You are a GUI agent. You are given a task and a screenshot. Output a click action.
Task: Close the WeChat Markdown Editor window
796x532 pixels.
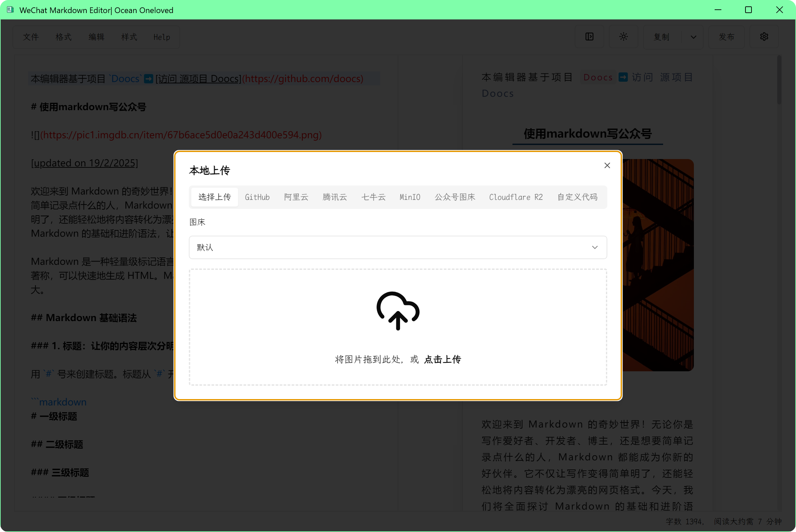click(x=779, y=10)
